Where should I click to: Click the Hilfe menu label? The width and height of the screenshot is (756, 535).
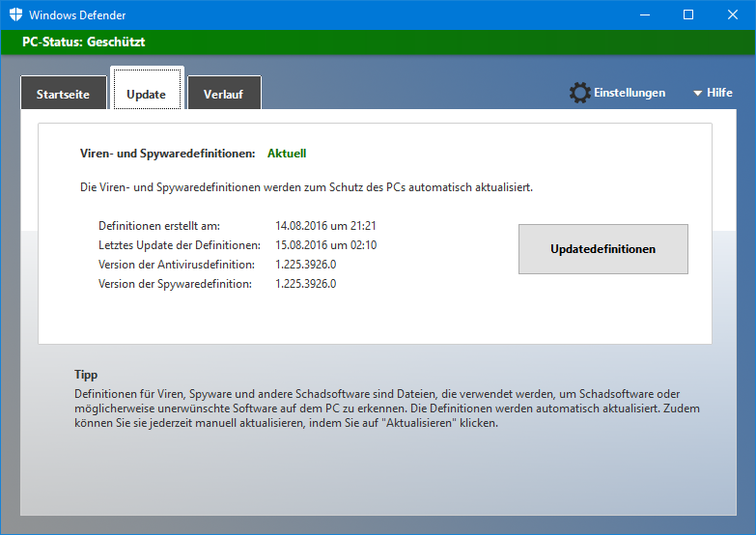click(x=719, y=93)
